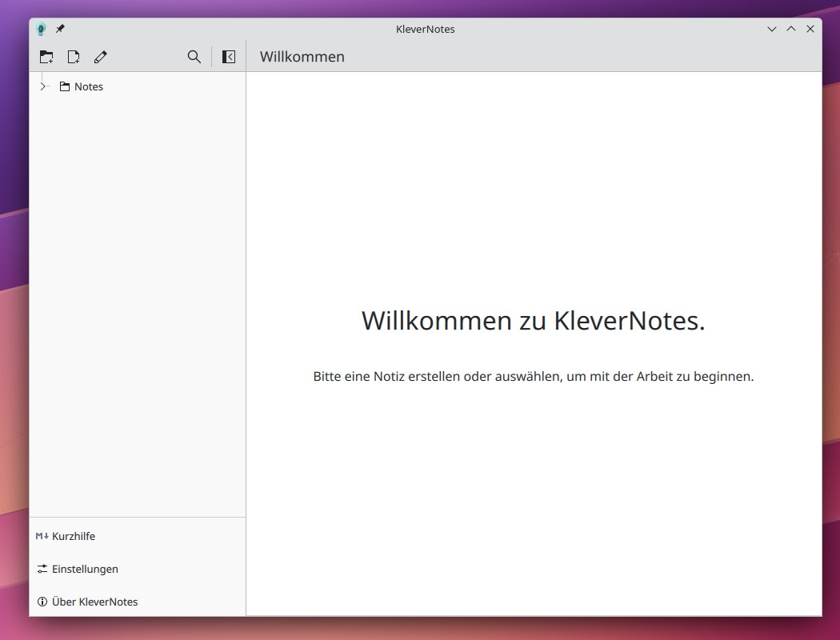Click the Markdown icon beside Kurzhilfe
840x640 pixels.
pyautogui.click(x=42, y=536)
